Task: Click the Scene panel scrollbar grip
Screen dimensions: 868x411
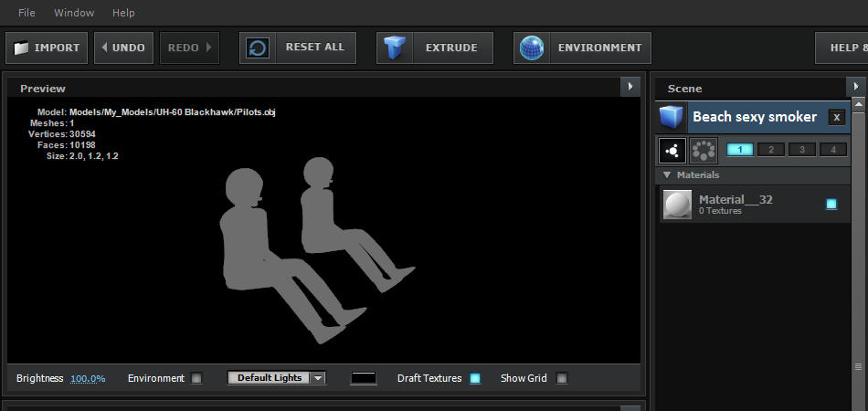Action: pos(859,367)
